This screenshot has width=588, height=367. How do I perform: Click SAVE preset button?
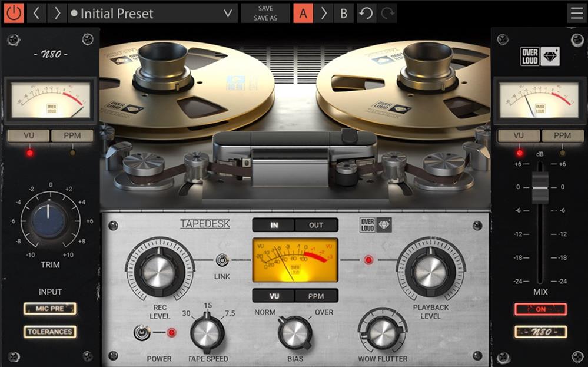click(x=265, y=8)
